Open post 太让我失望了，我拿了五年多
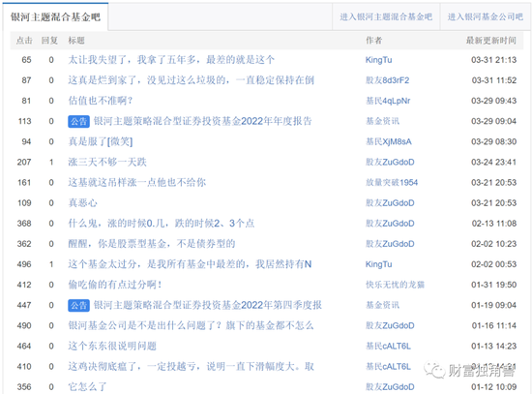Screen dimensions: 532x394 coord(171,60)
